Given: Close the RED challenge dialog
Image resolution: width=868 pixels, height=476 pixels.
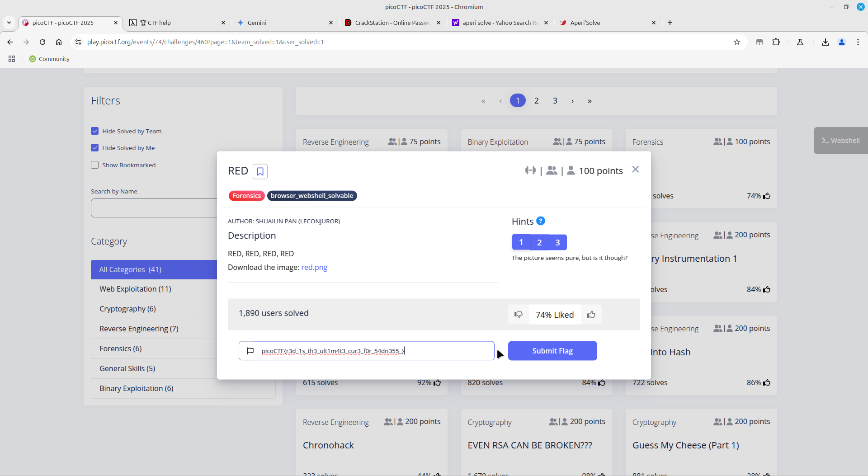Looking at the screenshot, I should (x=635, y=170).
